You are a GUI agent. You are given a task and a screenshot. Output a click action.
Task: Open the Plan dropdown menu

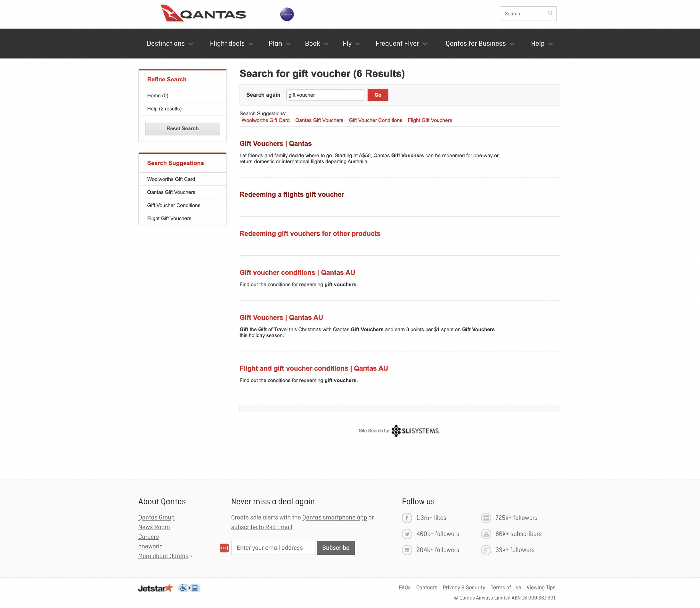click(280, 44)
